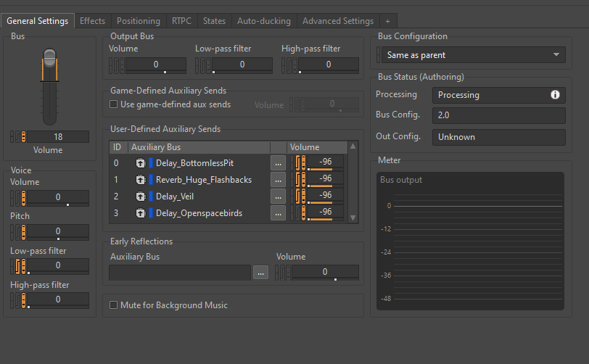Click State indicator for Reverb_Huge_Flashbacks send volume
589x364 pixels.
298,180
